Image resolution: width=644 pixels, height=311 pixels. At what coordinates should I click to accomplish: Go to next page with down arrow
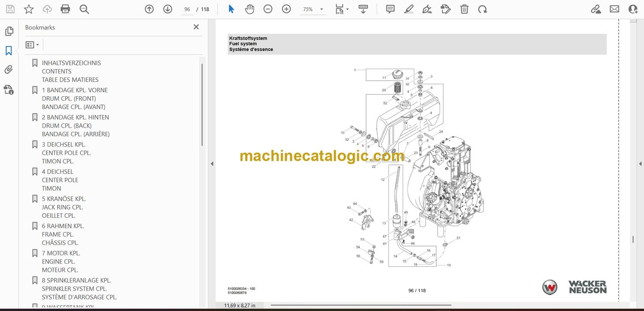[x=167, y=9]
